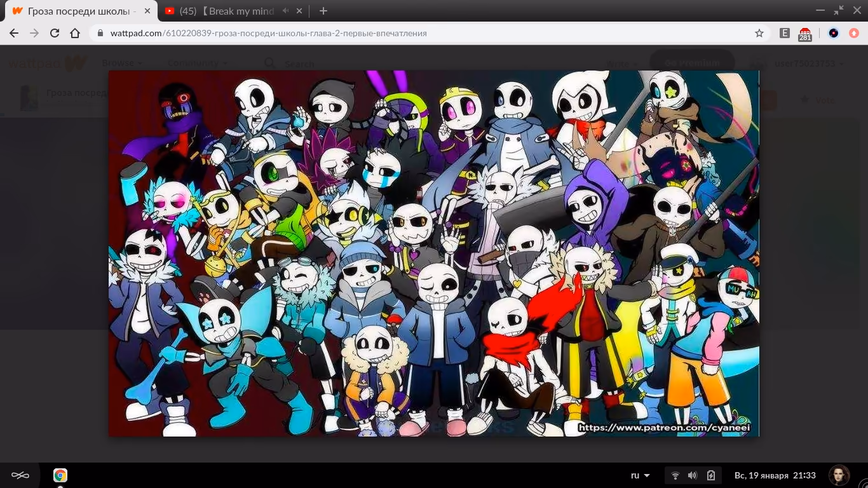Mute the YouTube tab via its speaker icon
868x488 pixels.
pyautogui.click(x=285, y=11)
